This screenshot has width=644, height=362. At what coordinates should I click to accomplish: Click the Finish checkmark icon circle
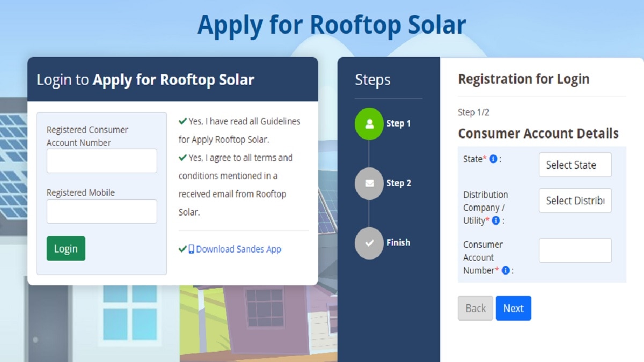coord(369,243)
